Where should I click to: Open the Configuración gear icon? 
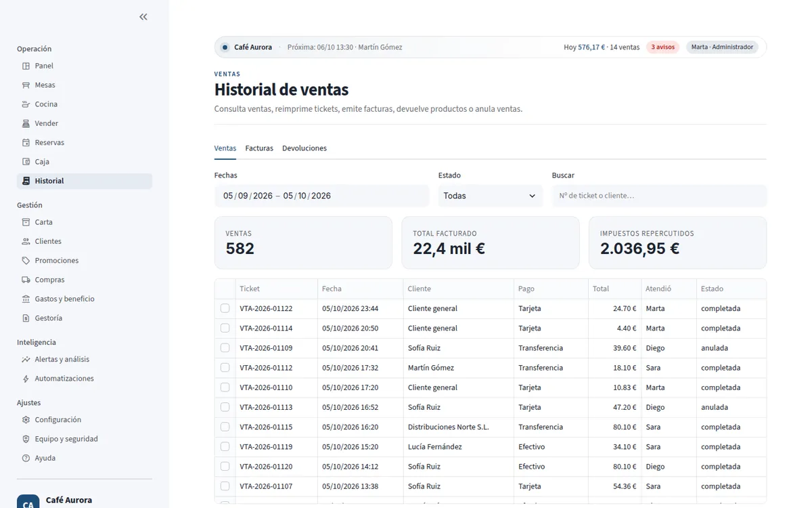pos(26,420)
